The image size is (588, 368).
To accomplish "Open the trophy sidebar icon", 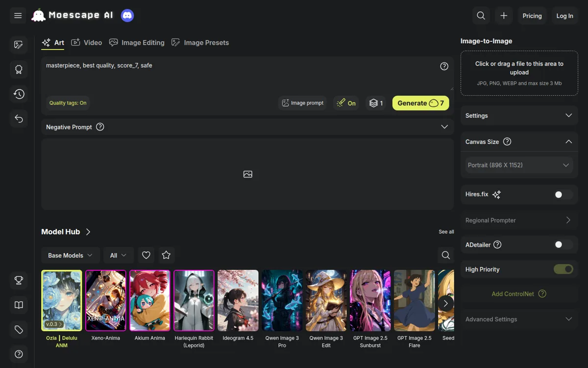I will (x=19, y=280).
